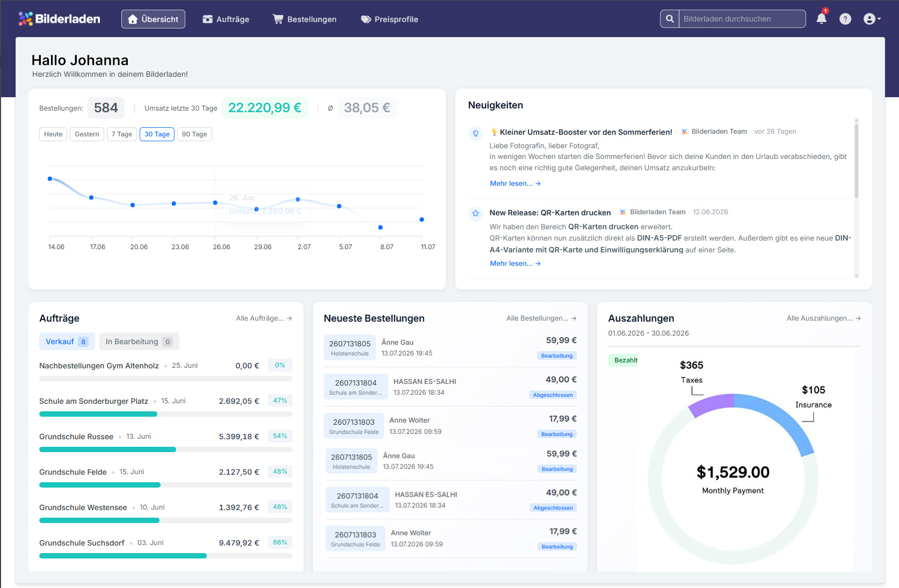This screenshot has width=899, height=588.
Task: Open the user account menu
Action: pyautogui.click(x=872, y=19)
